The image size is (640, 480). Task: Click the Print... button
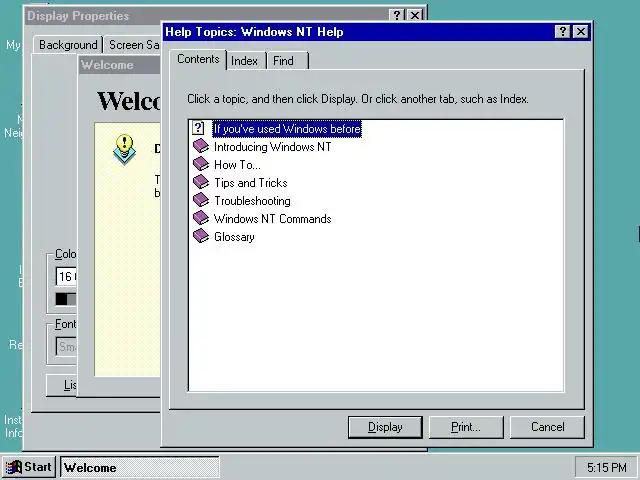point(466,427)
